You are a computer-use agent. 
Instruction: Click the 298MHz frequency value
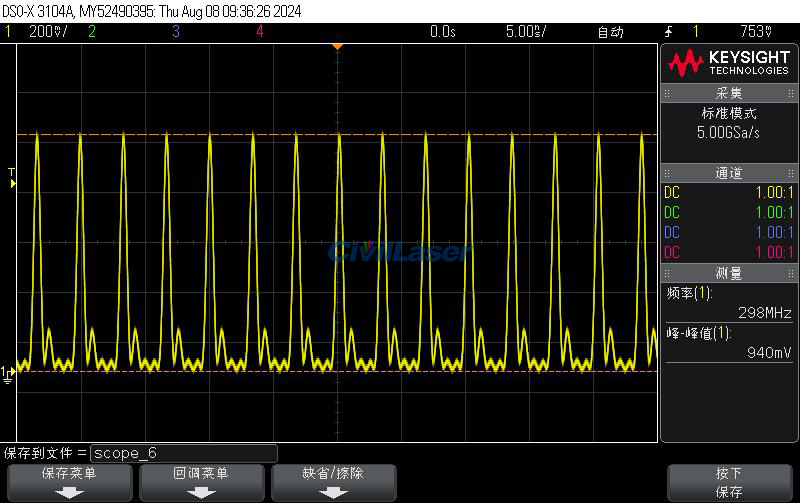tap(764, 312)
